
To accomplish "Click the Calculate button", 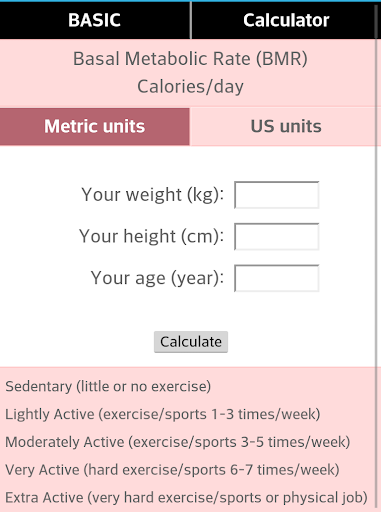I will pos(191,342).
